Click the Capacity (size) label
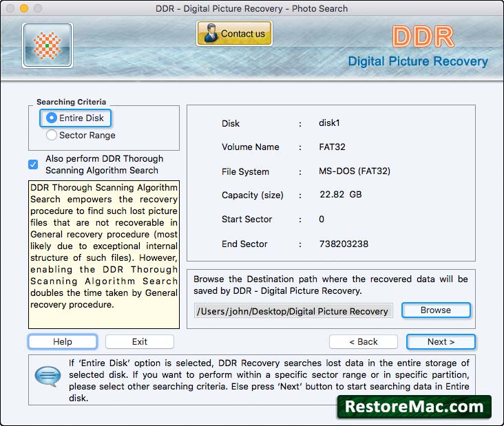The height and width of the screenshot is (426, 504). pos(253,195)
